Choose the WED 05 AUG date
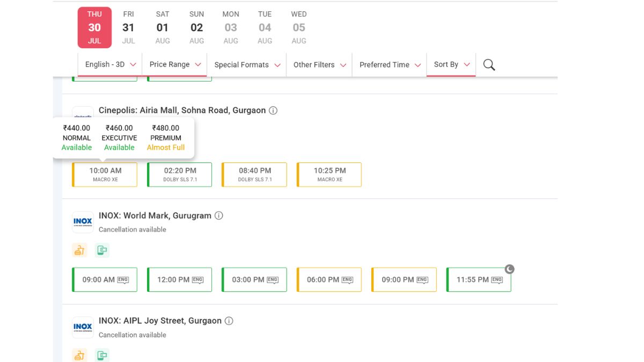 (299, 27)
